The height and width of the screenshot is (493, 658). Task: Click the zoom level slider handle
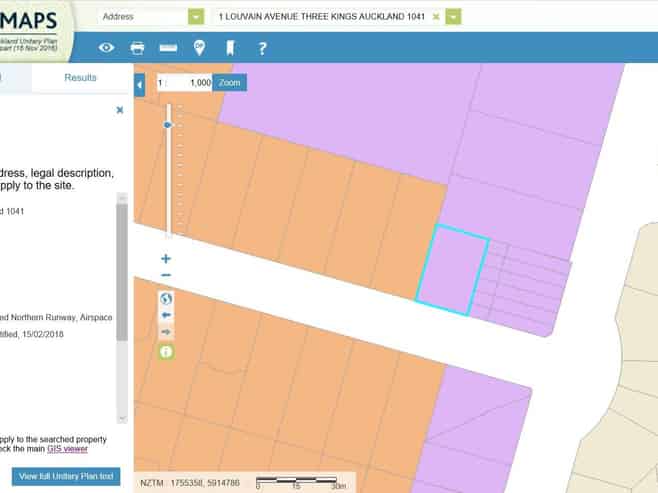[x=168, y=125]
